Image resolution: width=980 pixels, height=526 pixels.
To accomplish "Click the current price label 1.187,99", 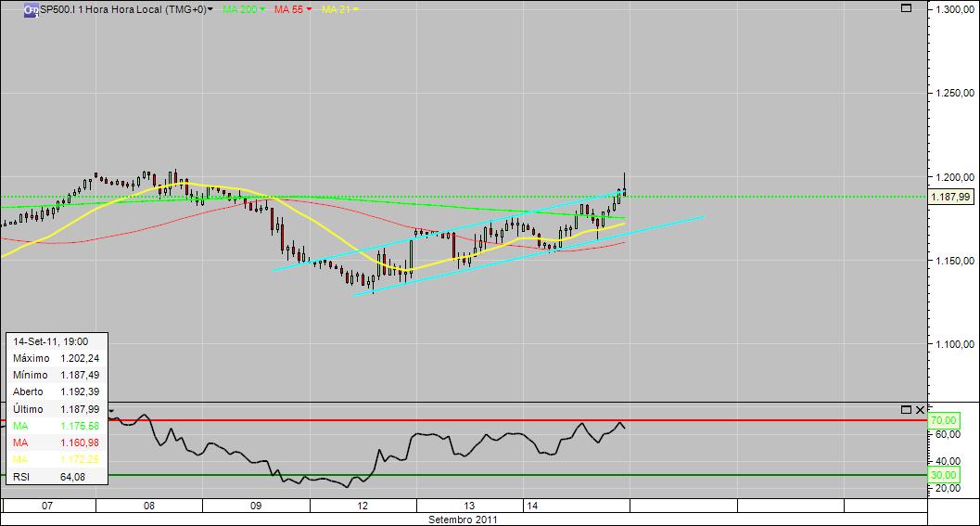I will point(950,197).
